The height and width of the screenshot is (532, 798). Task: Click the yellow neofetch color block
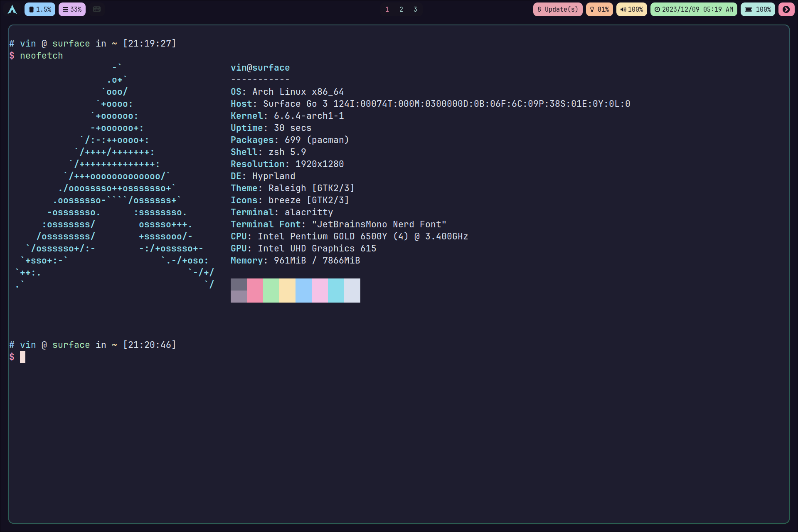pos(287,290)
